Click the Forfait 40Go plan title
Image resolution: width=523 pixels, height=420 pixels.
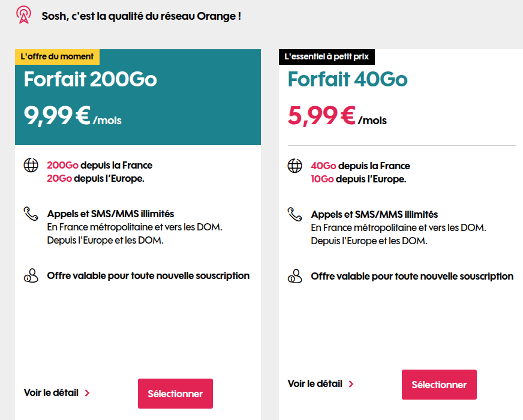pyautogui.click(x=347, y=79)
